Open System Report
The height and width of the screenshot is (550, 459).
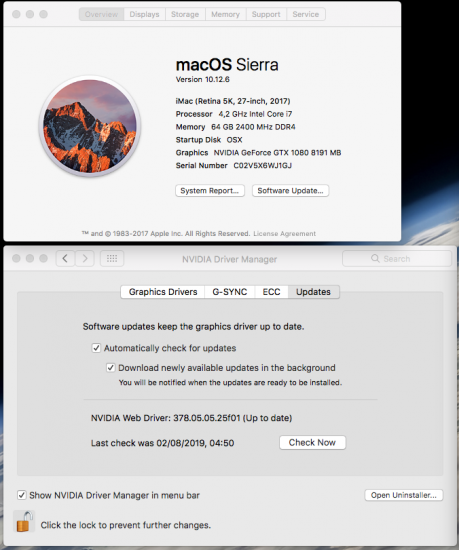click(x=210, y=190)
